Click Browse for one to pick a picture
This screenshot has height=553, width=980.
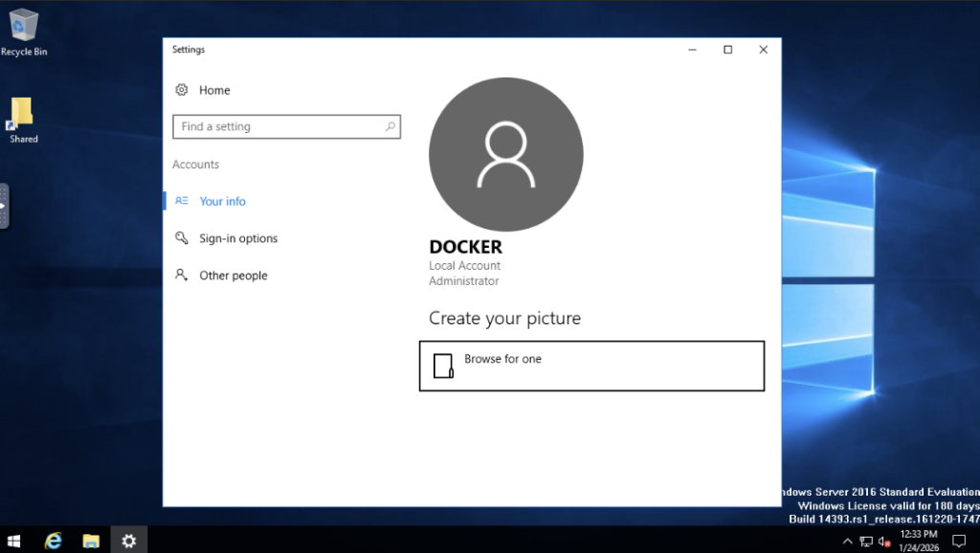[591, 365]
